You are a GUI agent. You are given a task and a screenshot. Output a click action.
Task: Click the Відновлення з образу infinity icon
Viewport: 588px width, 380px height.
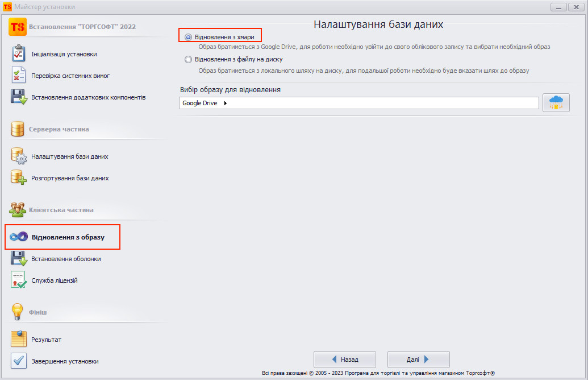point(19,237)
